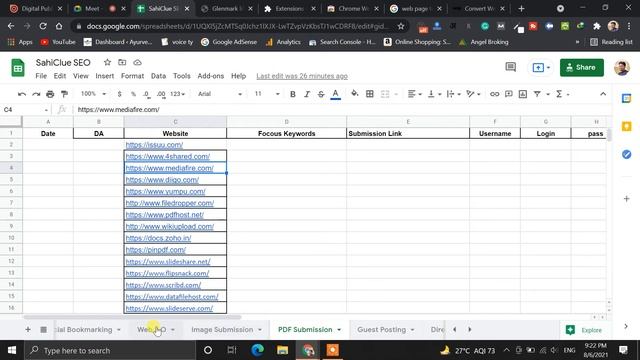Open text wrapping dropdown
Image resolution: width=640 pixels, height=360 pixels.
click(x=453, y=94)
